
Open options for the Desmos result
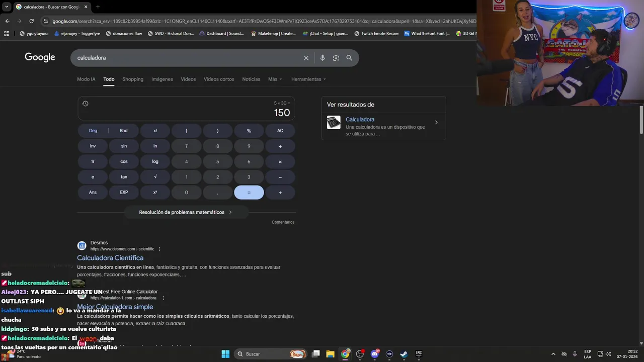[x=159, y=249]
